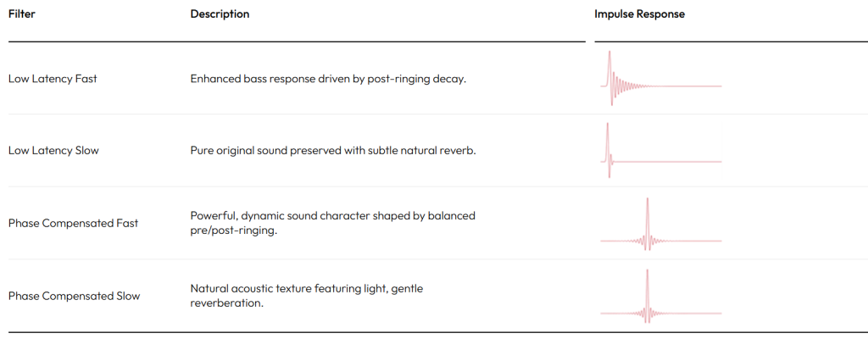Click the Phase Compensated Slow impulse response graph
The image size is (868, 350).
pyautogui.click(x=661, y=296)
